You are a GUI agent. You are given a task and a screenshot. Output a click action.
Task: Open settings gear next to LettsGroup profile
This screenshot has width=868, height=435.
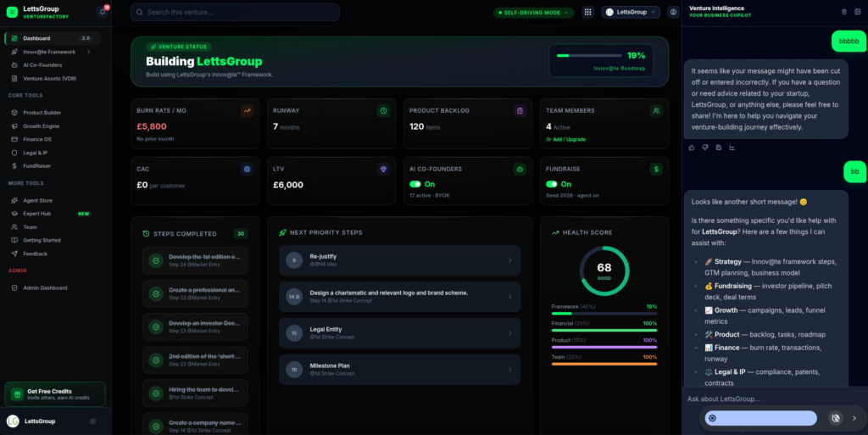(x=93, y=421)
